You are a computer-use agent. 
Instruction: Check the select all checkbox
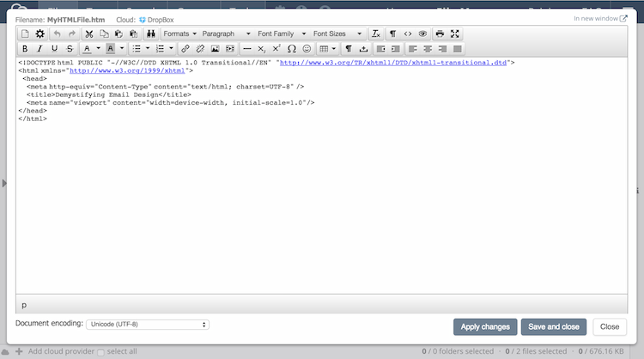click(101, 352)
